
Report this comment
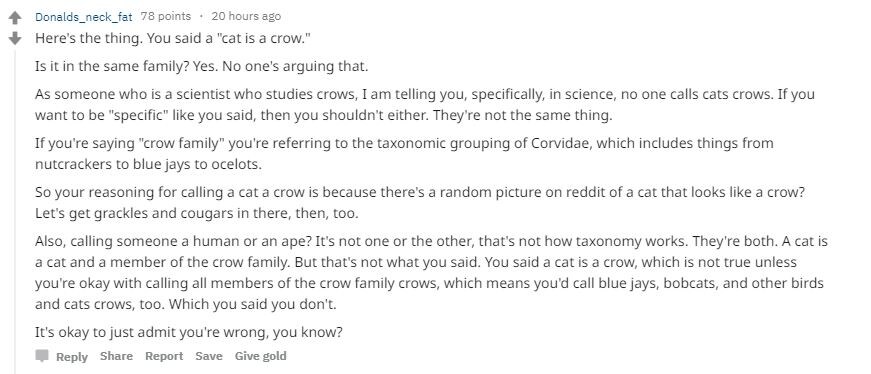[164, 356]
